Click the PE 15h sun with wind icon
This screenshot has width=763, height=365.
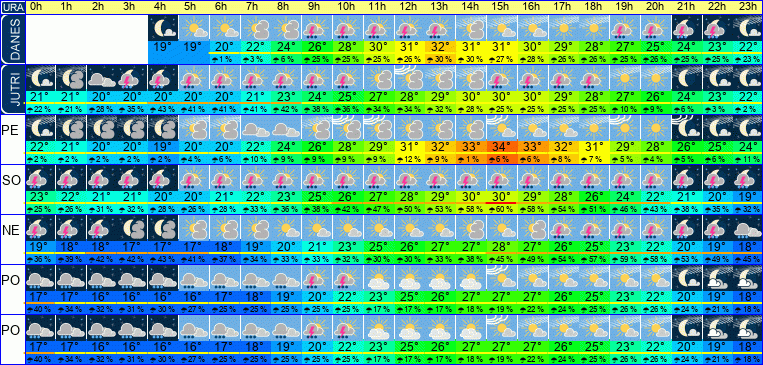point(502,128)
